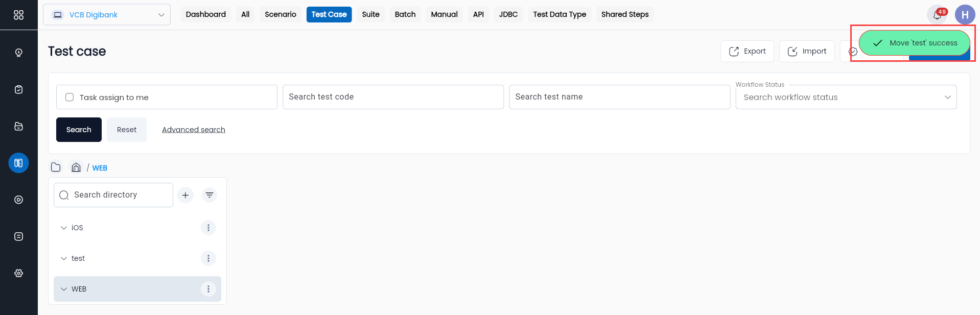The image size is (980, 315).
Task: Open the clipboard-check icon in the sidebar
Action: (19, 89)
